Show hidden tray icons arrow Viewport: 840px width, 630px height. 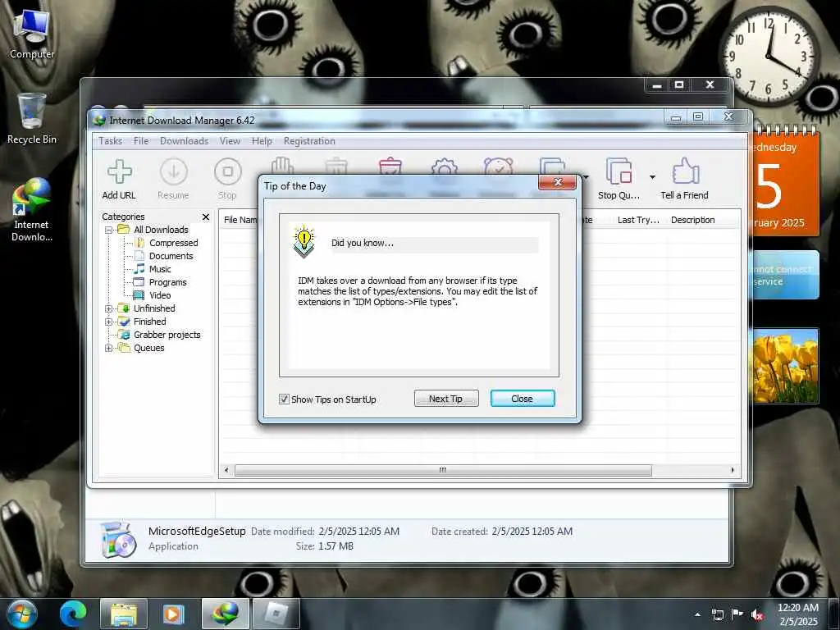coord(697,614)
